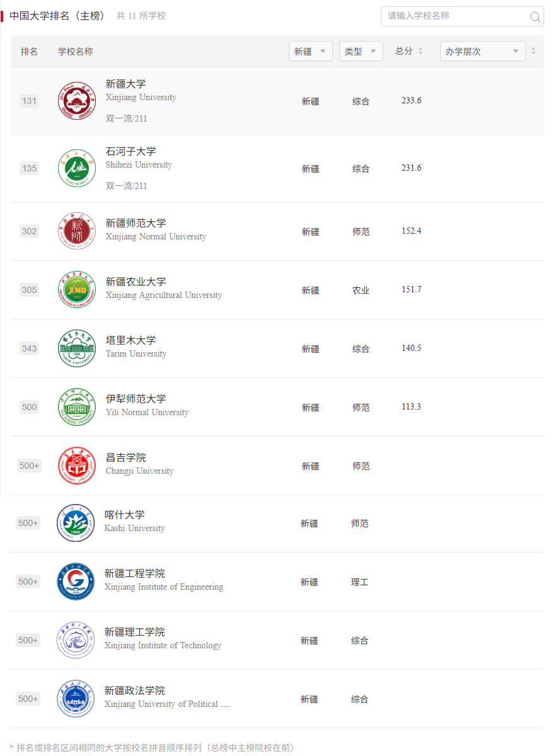The image size is (553, 756).
Task: Click the Xinjiang University logo
Action: click(76, 101)
